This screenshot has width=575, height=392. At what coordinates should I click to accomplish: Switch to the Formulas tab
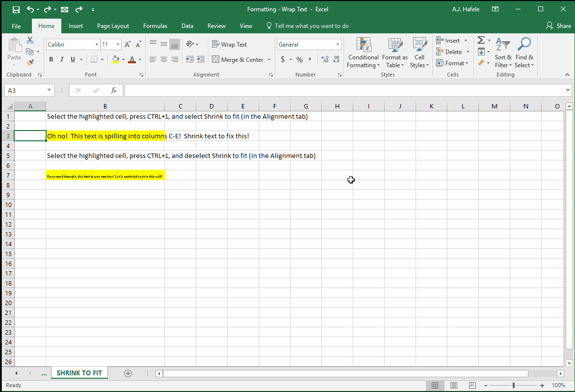[x=155, y=26]
